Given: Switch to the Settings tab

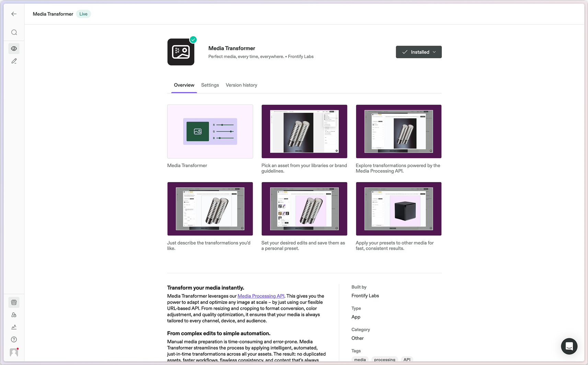Looking at the screenshot, I should (210, 85).
